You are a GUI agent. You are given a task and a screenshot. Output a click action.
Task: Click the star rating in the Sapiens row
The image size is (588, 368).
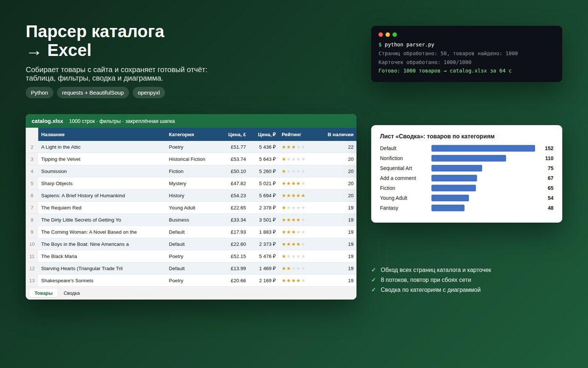click(294, 196)
